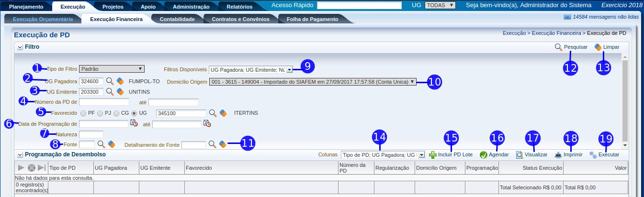The height and width of the screenshot is (197, 644).
Task: Clear UG Emitente field with eraser icon
Action: pyautogui.click(x=120, y=91)
